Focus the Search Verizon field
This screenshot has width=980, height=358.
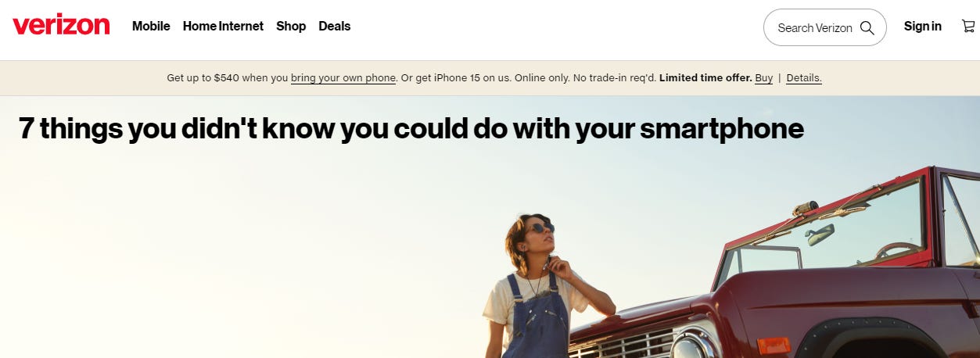pyautogui.click(x=824, y=27)
